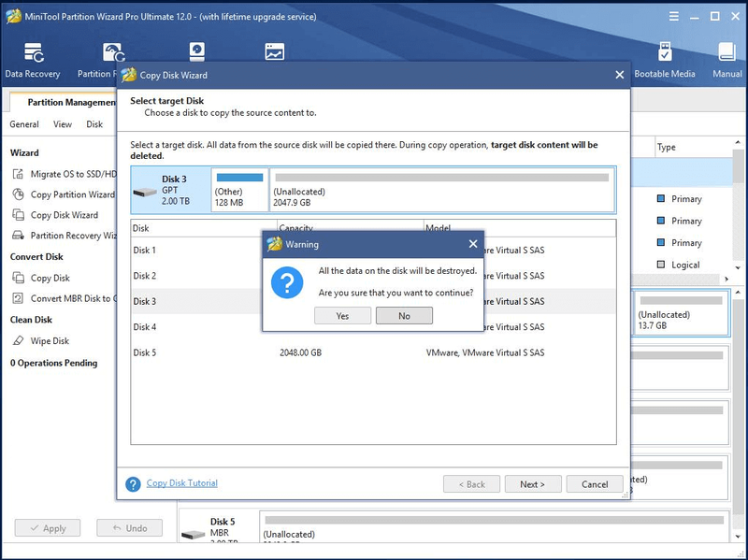Choose Wipe Disk in Clean Disk section

[x=50, y=340]
